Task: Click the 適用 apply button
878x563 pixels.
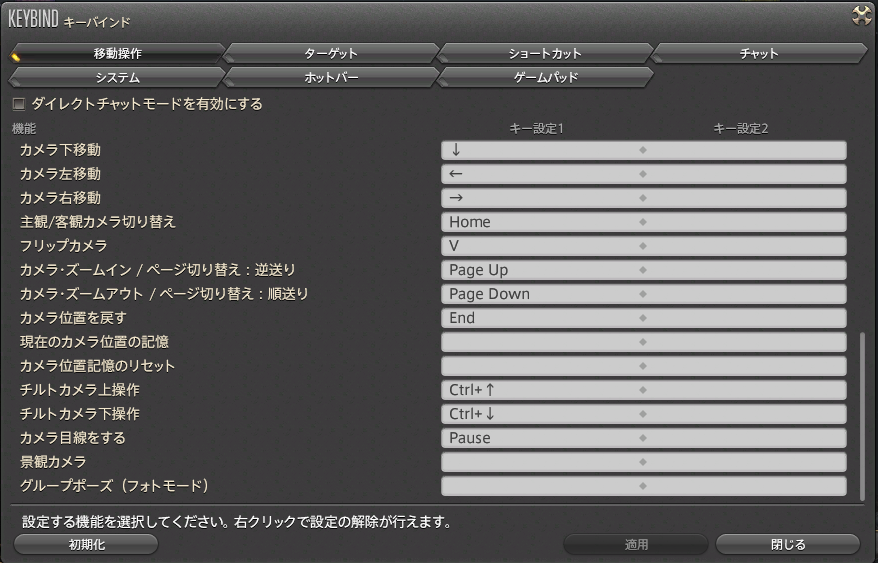Action: [636, 544]
